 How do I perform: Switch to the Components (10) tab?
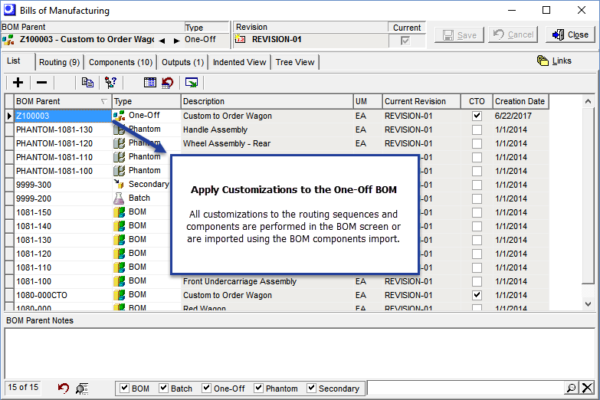point(121,62)
